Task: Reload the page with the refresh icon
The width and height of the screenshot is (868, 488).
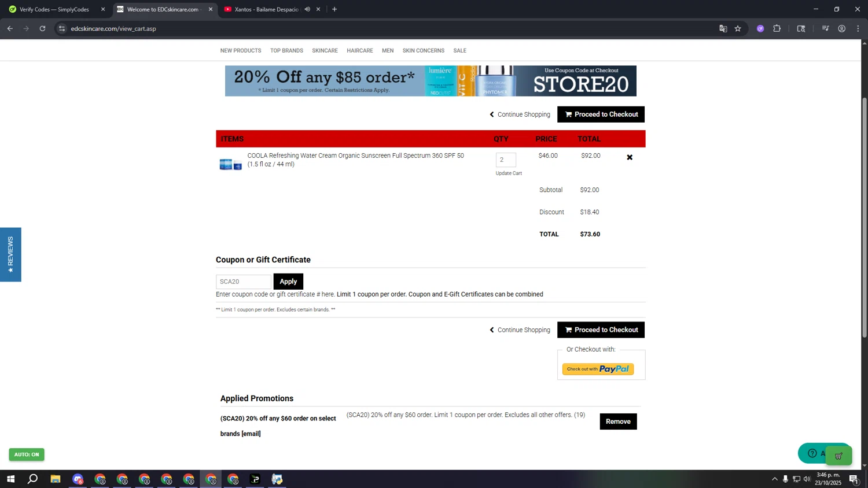Action: [42, 28]
